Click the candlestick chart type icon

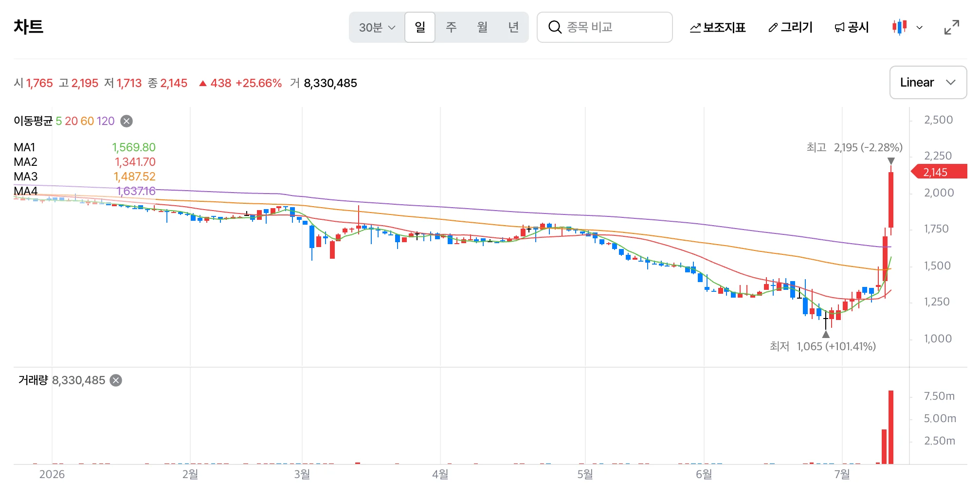(x=899, y=27)
